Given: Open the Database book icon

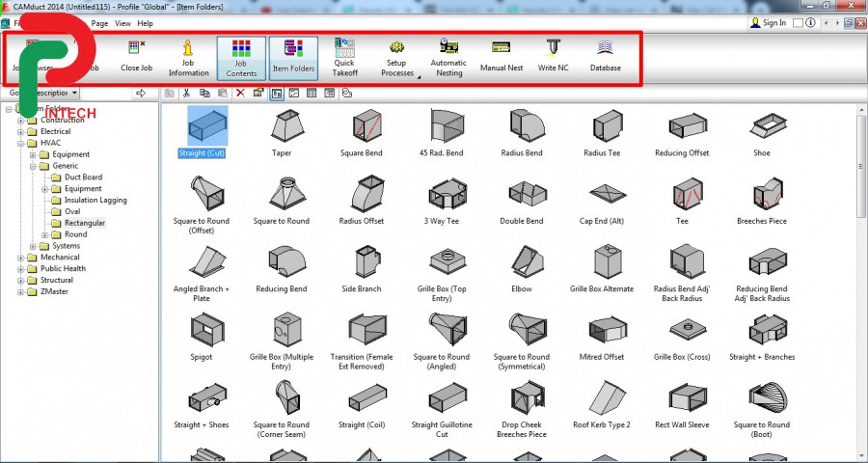Looking at the screenshot, I should click(605, 47).
